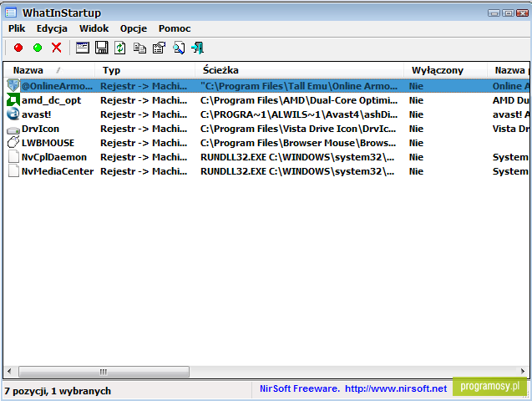Click the Nie value in LWBMOUSE row

[416, 143]
